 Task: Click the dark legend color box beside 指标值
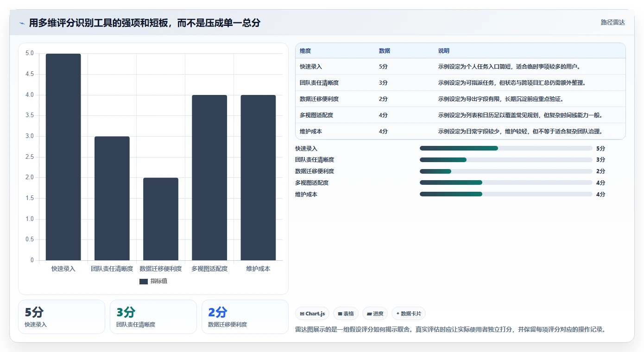tap(143, 281)
